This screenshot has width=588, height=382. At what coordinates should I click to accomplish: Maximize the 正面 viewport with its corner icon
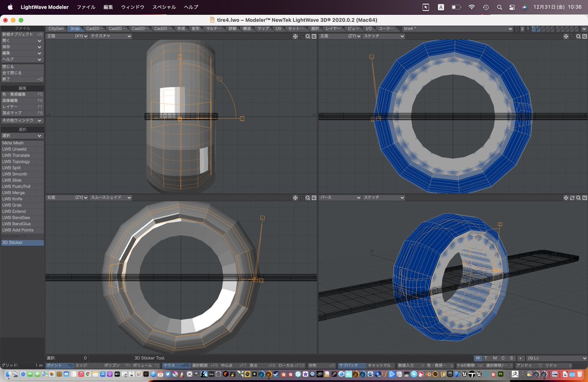click(x=314, y=36)
